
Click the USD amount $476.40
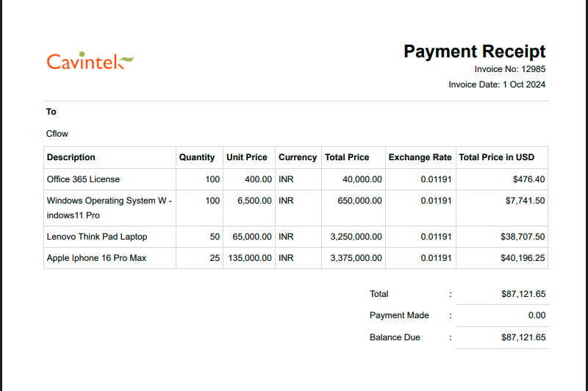tap(528, 179)
